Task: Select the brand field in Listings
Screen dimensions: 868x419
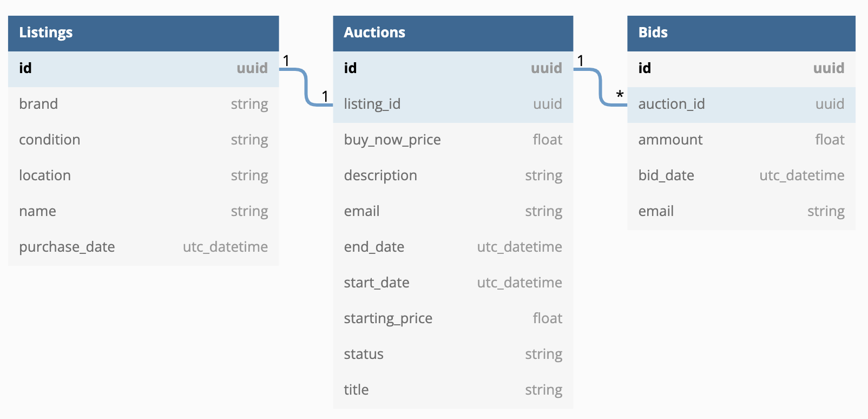Action: click(143, 104)
